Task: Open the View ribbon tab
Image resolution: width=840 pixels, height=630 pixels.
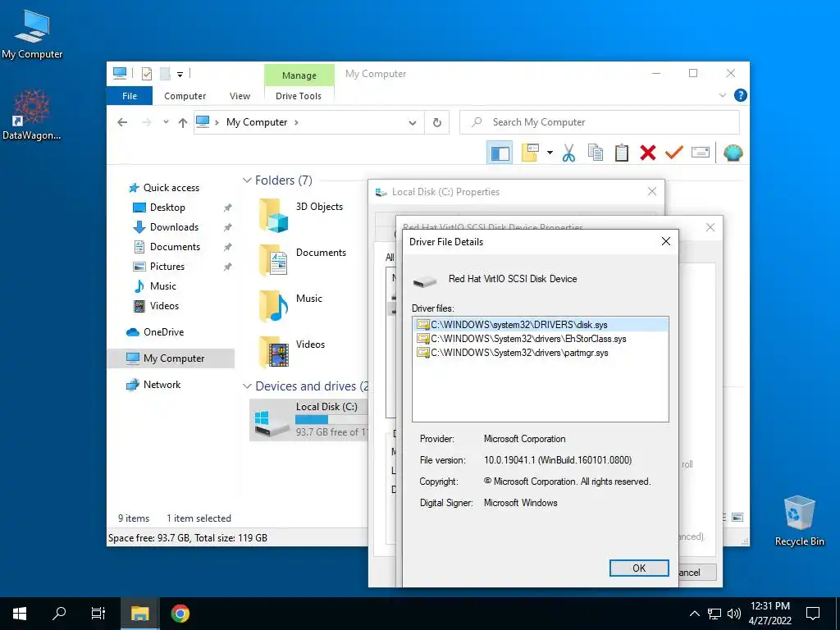Action: click(240, 96)
